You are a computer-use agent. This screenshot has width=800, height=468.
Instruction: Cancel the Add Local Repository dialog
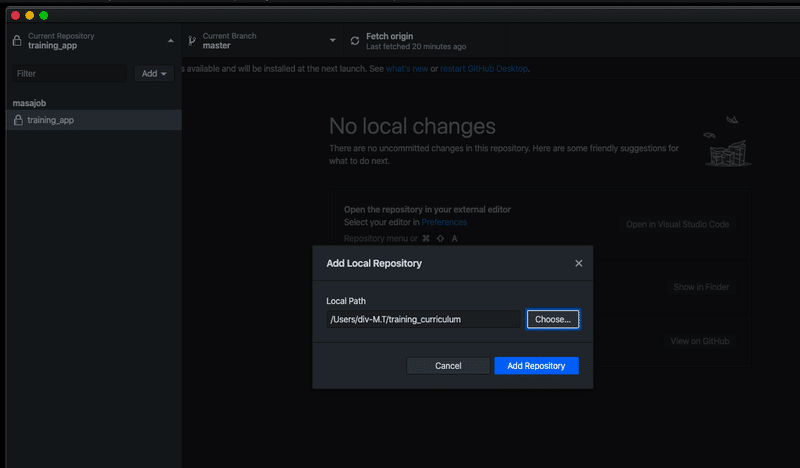(448, 366)
